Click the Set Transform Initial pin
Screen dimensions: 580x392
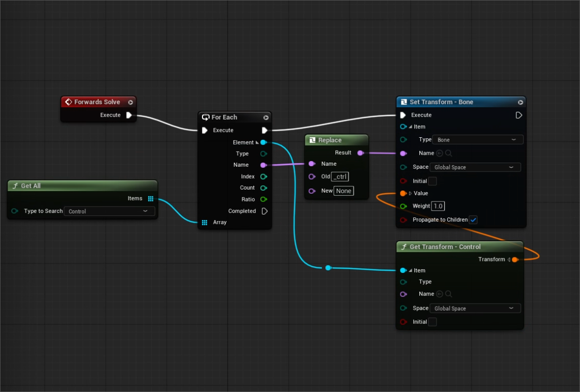403,181
